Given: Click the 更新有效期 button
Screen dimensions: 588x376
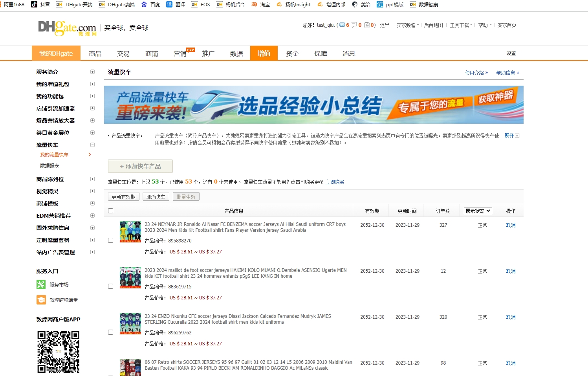Looking at the screenshot, I should point(123,197).
